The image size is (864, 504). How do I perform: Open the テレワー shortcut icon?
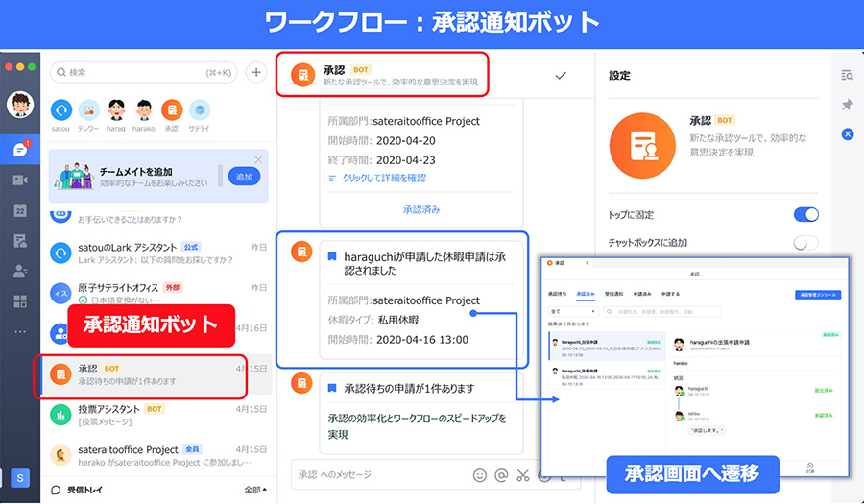tap(88, 110)
